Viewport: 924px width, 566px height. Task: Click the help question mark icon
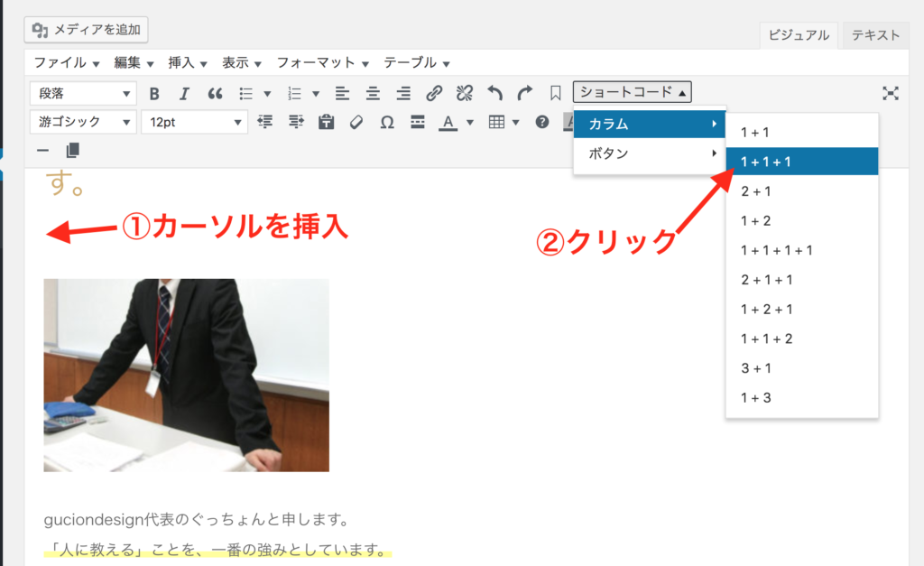tap(542, 123)
